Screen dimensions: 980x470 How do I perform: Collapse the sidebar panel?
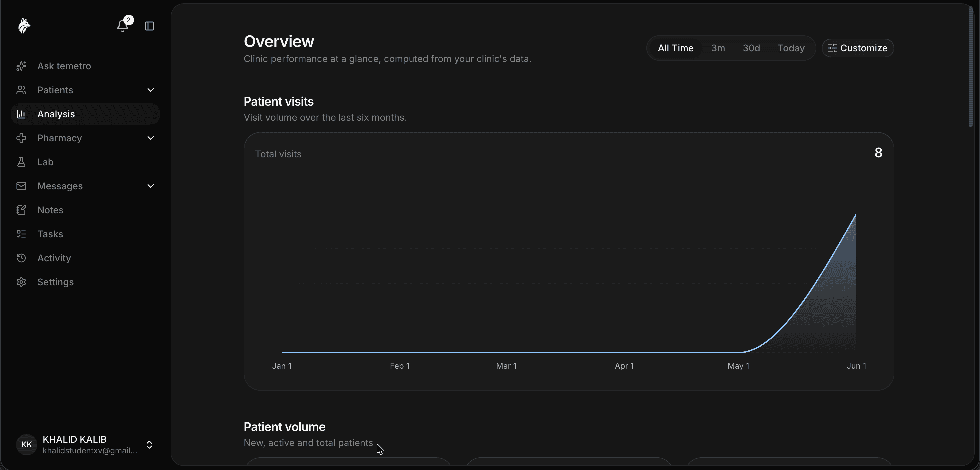coord(149,26)
